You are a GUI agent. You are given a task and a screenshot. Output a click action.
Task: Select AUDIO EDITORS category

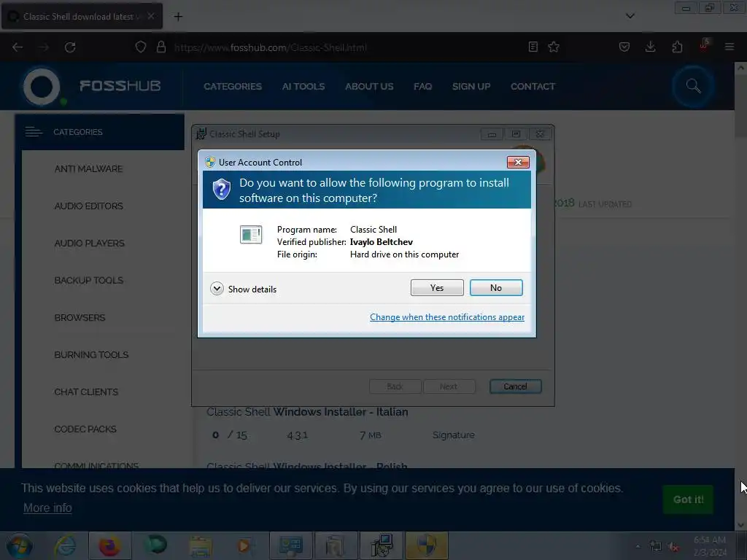88,206
